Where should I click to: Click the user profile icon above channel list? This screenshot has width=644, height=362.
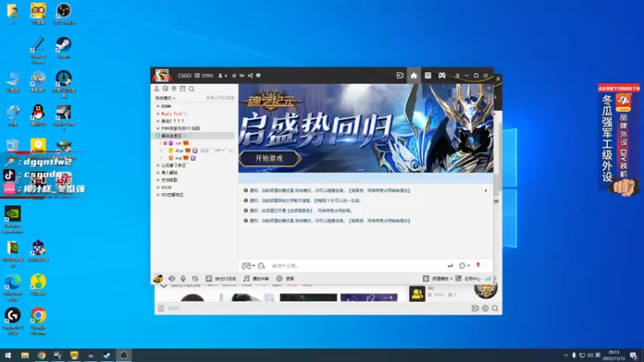point(156,88)
